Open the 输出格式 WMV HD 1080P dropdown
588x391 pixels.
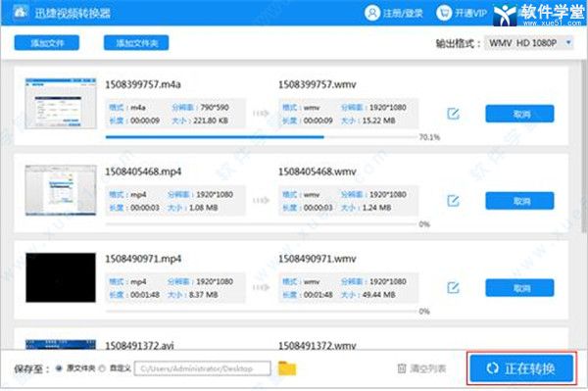pyautogui.click(x=529, y=43)
